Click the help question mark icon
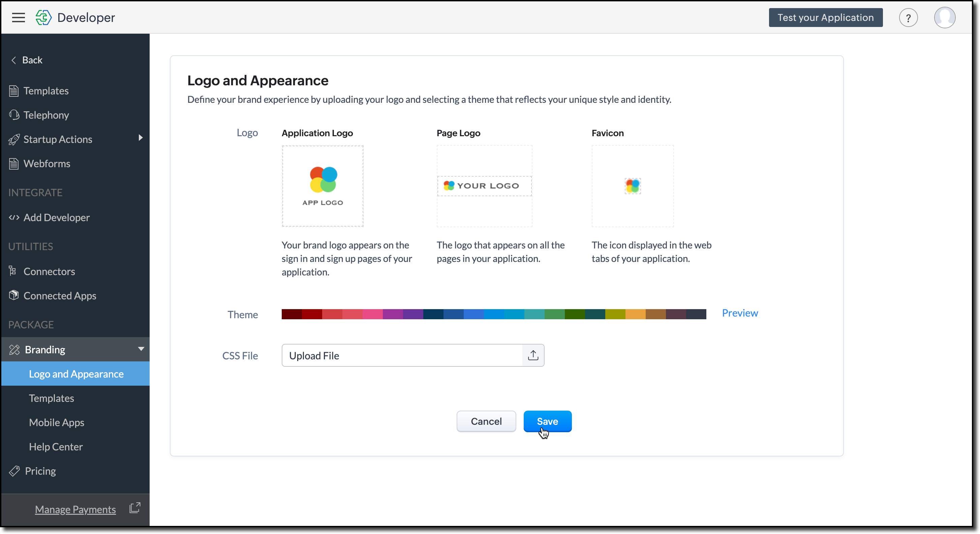This screenshot has width=980, height=534. tap(908, 18)
